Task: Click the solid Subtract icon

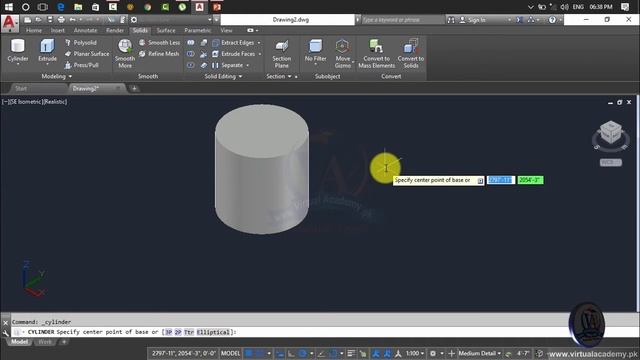Action: point(191,53)
